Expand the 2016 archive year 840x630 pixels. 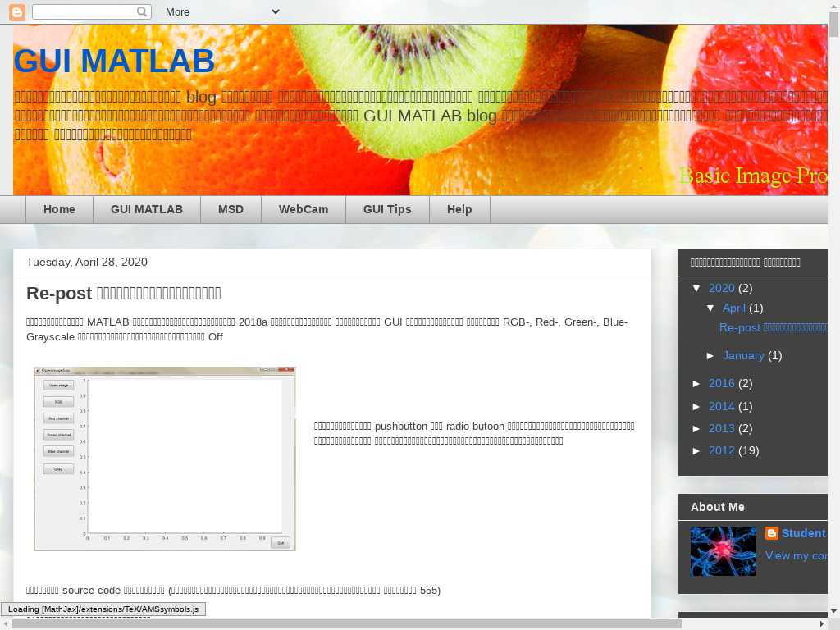(697, 383)
